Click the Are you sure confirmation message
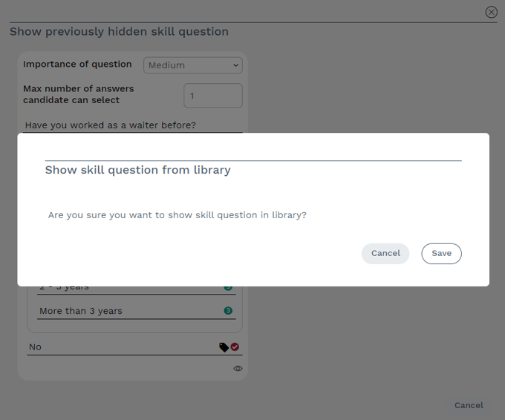Screen dimensions: 505x420 (x=177, y=215)
